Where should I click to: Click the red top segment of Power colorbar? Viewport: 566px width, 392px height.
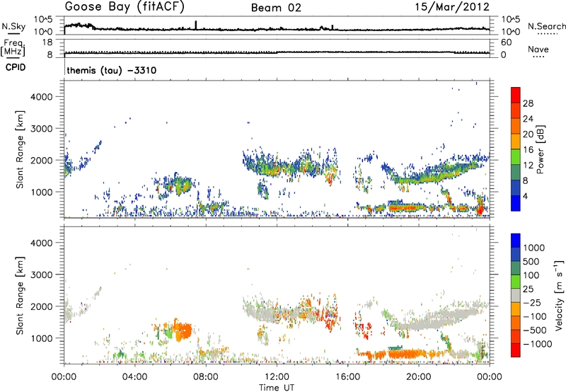click(x=516, y=95)
